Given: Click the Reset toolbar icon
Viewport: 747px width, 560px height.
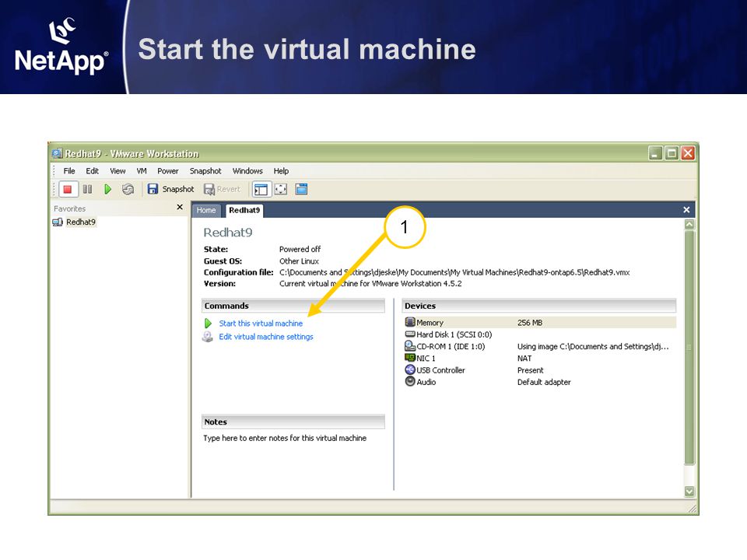Looking at the screenshot, I should [x=128, y=190].
